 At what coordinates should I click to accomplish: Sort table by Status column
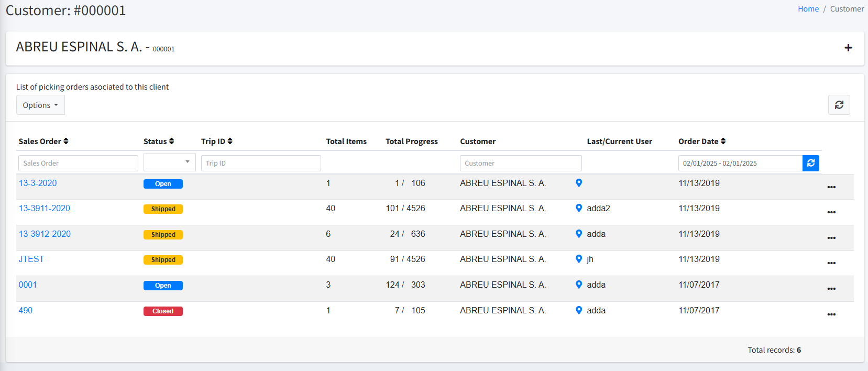pyautogui.click(x=159, y=141)
